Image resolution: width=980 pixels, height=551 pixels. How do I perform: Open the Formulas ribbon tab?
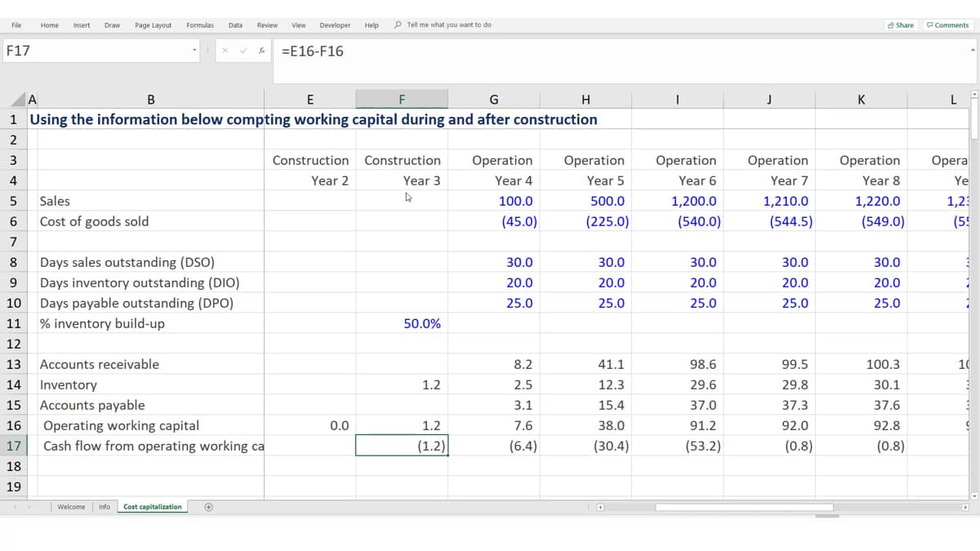pyautogui.click(x=200, y=25)
